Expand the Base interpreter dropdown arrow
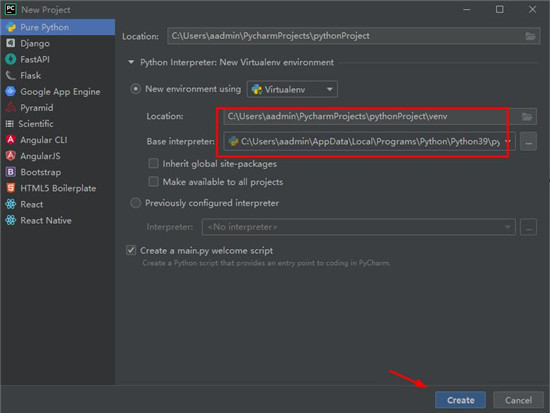 point(508,141)
